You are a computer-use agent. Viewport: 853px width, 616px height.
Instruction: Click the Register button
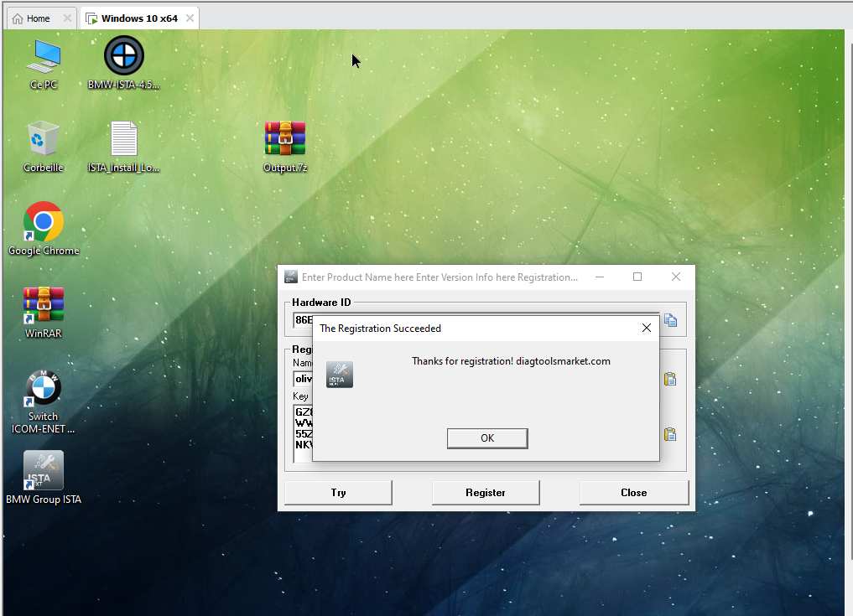pos(486,493)
